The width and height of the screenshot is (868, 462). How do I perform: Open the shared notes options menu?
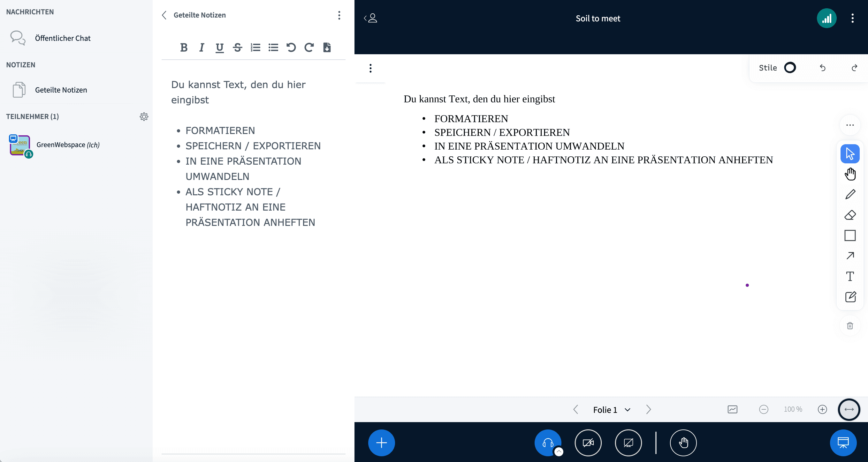click(339, 15)
